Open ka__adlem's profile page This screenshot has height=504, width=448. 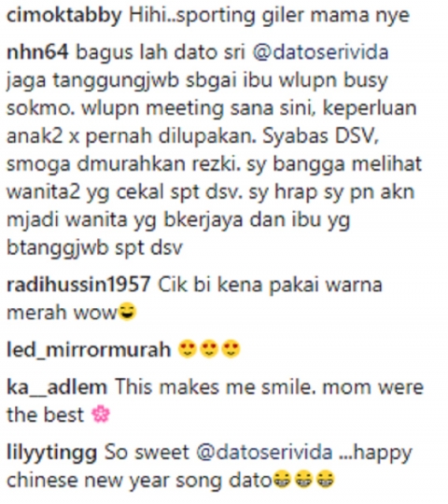pos(57,386)
